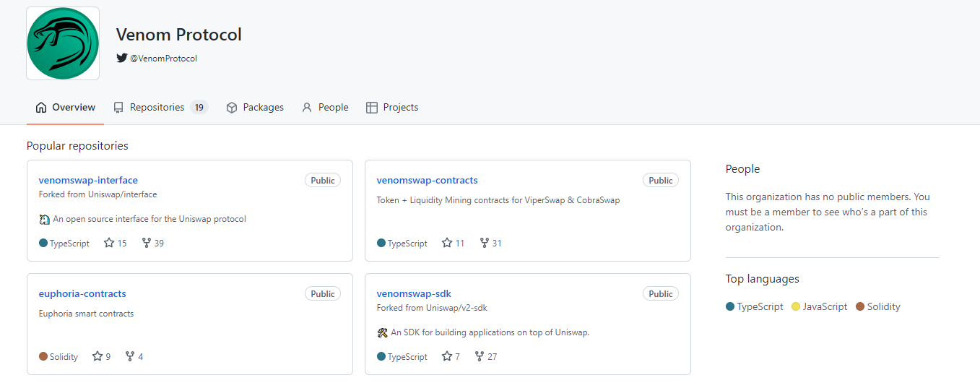Open the Packages tab
This screenshot has height=383, width=980.
(255, 107)
